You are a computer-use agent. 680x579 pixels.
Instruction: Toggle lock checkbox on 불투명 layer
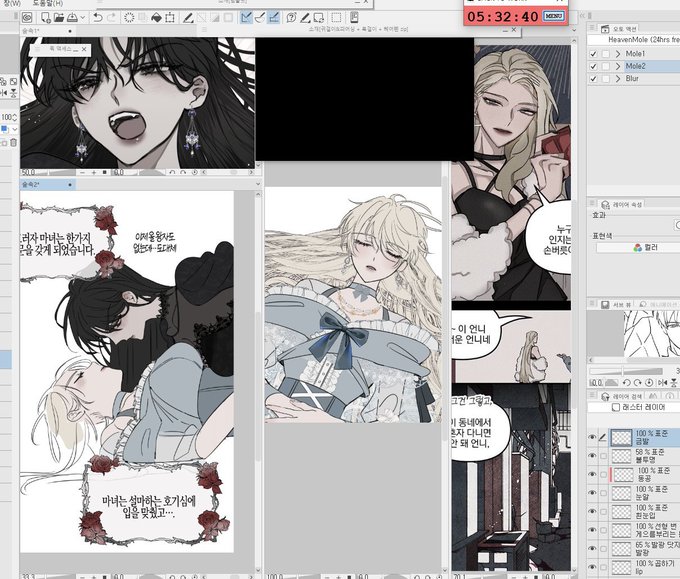tap(603, 456)
